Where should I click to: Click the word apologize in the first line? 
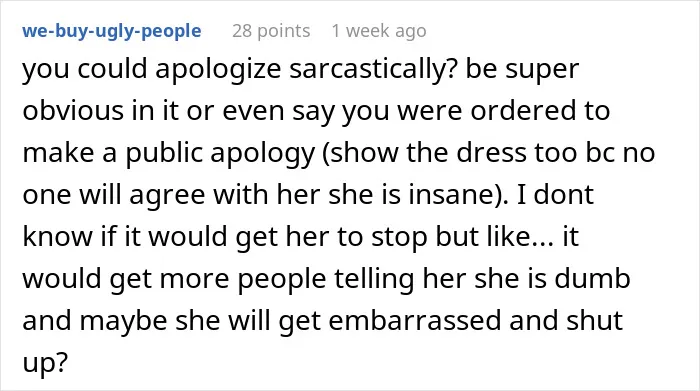pyautogui.click(x=218, y=71)
